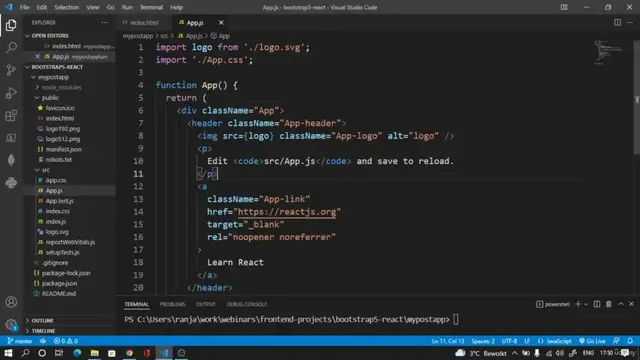Switch to the index.html editor tab

144,22
